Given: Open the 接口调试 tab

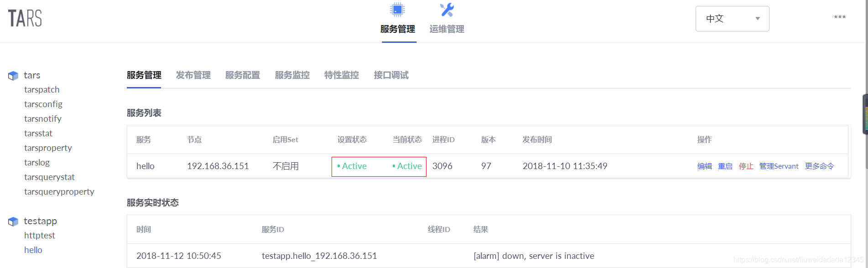Looking at the screenshot, I should click(391, 75).
